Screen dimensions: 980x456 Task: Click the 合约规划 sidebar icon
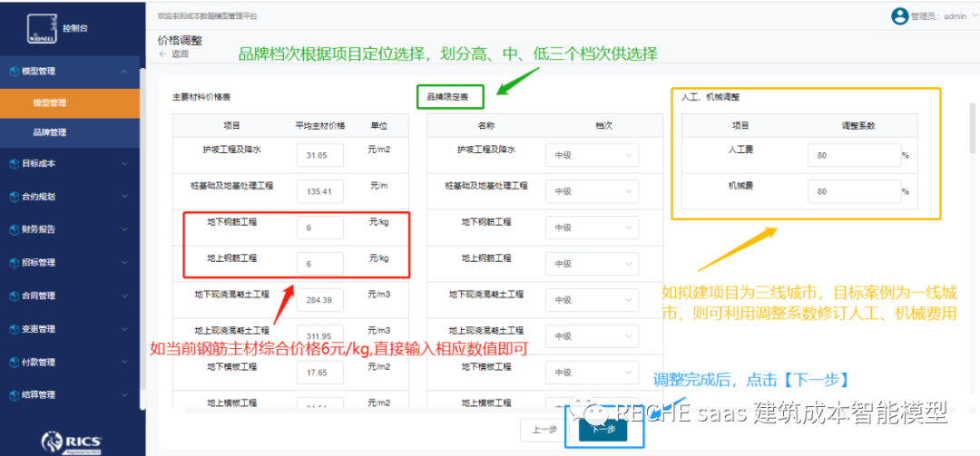coord(13,197)
